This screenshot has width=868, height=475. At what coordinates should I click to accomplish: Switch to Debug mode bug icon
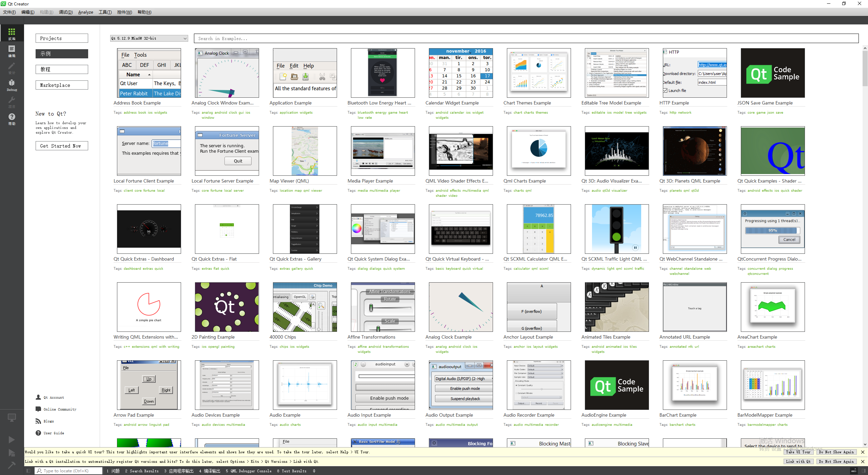12,84
